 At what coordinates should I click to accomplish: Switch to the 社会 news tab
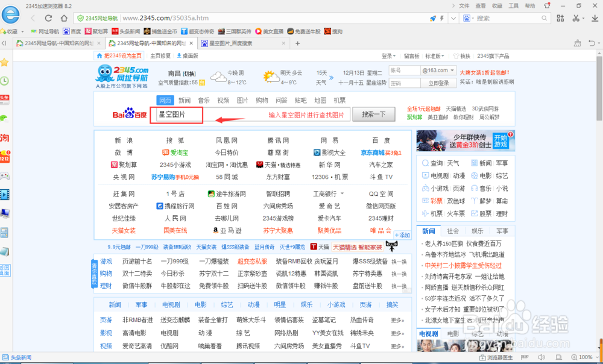pyautogui.click(x=453, y=231)
